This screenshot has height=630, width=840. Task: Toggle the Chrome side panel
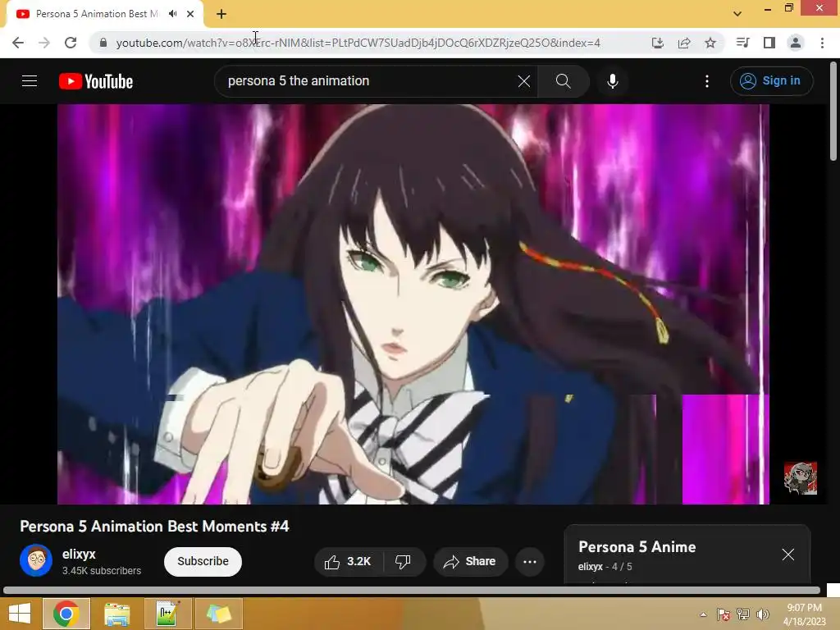[769, 43]
